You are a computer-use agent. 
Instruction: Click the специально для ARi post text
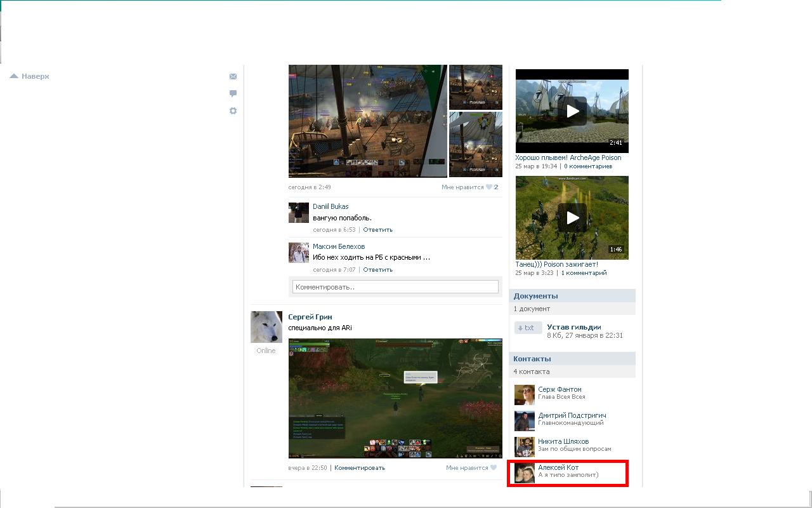[x=320, y=328]
